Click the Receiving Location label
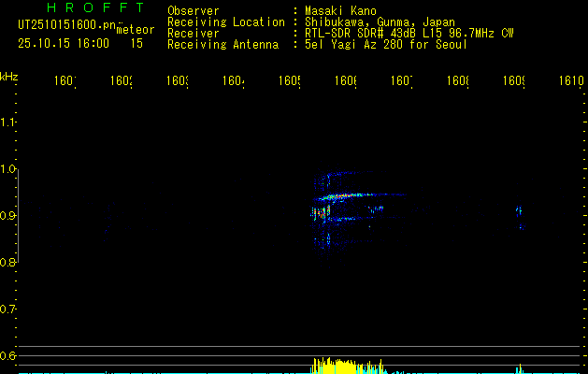The width and height of the screenshot is (588, 374). (226, 22)
